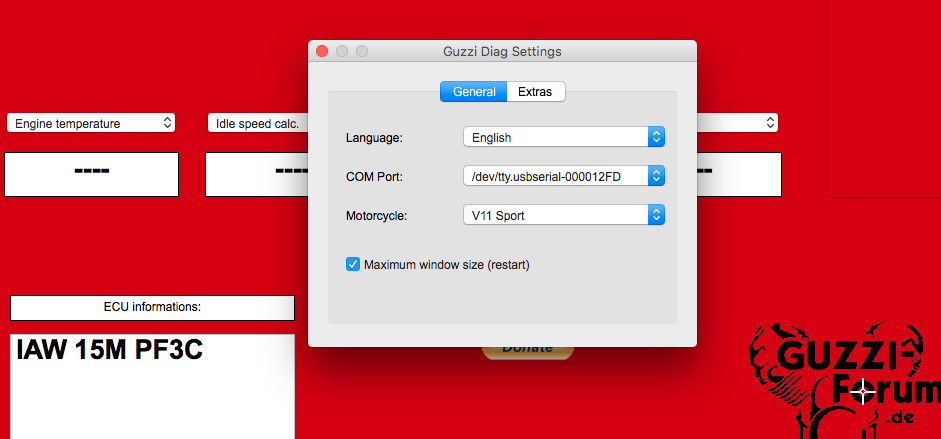
Task: Open the COM Port dropdown
Action: tap(564, 176)
